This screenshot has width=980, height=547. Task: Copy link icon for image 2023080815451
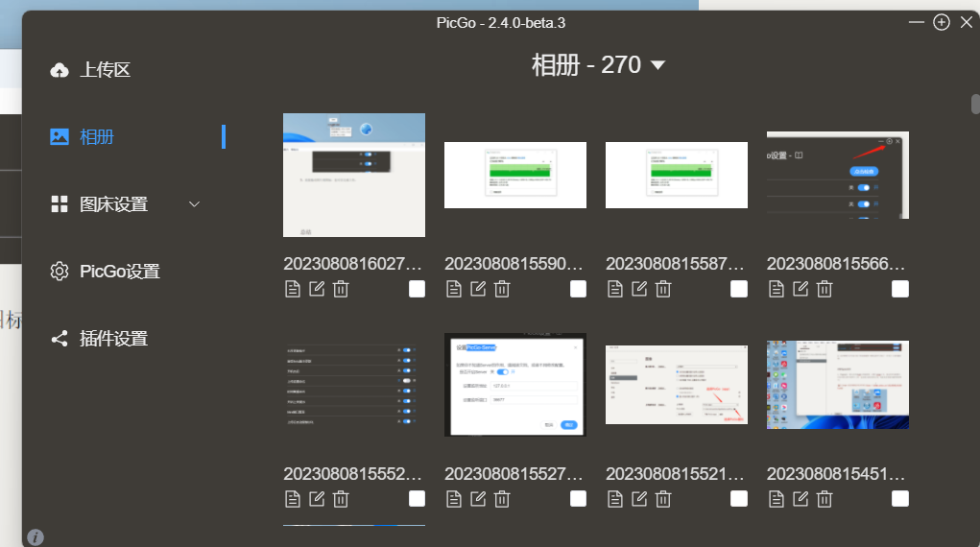click(x=777, y=499)
